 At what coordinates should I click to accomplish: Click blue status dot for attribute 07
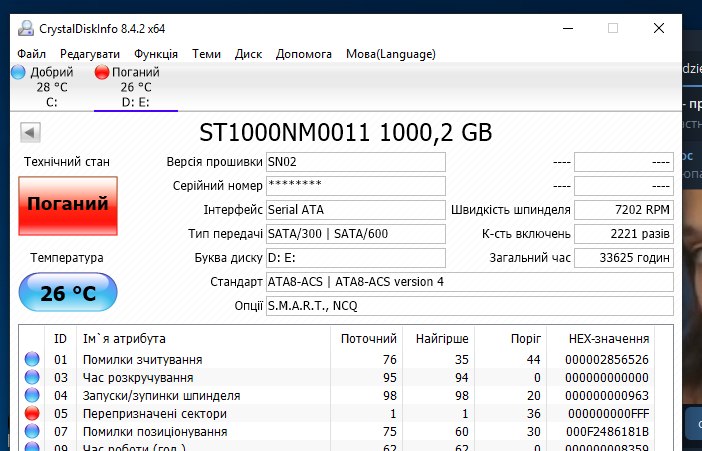click(32, 431)
